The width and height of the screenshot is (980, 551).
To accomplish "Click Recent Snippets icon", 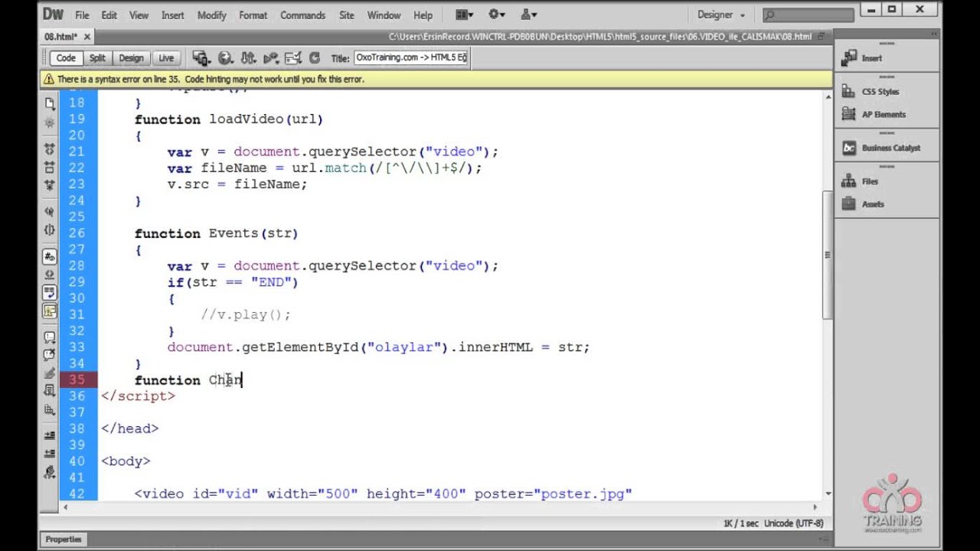I will pos(50,392).
